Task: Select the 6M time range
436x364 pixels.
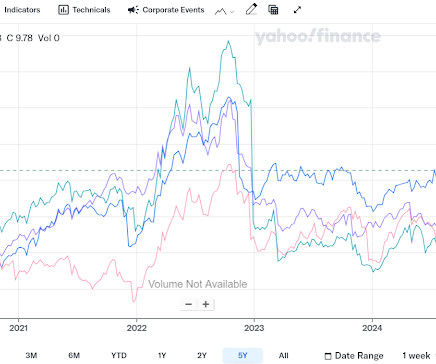Action: (74, 355)
